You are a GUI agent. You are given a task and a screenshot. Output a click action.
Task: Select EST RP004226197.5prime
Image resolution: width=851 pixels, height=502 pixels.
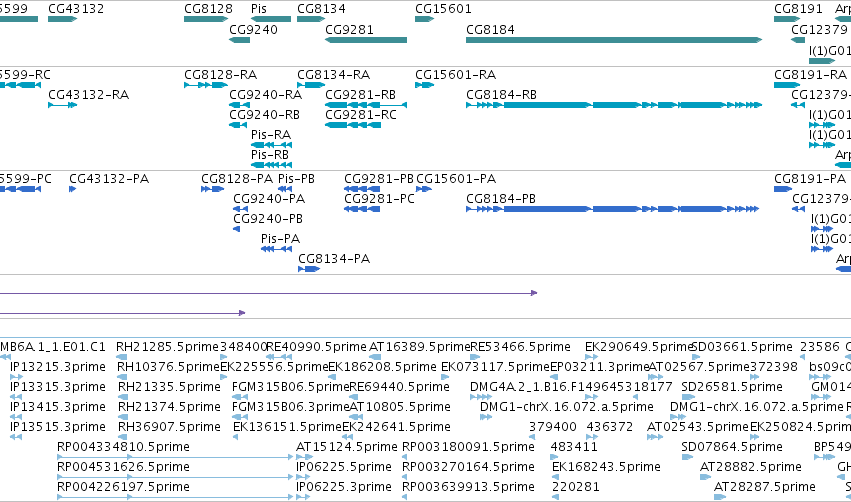123,487
